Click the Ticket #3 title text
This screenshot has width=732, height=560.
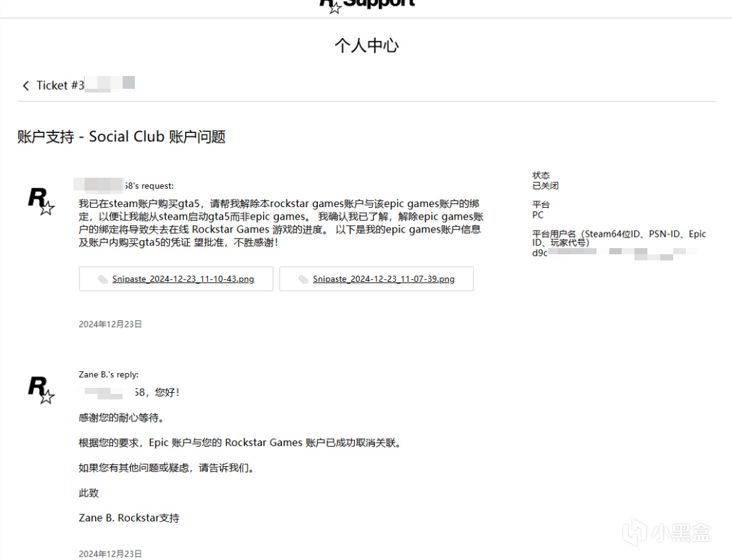tap(60, 85)
